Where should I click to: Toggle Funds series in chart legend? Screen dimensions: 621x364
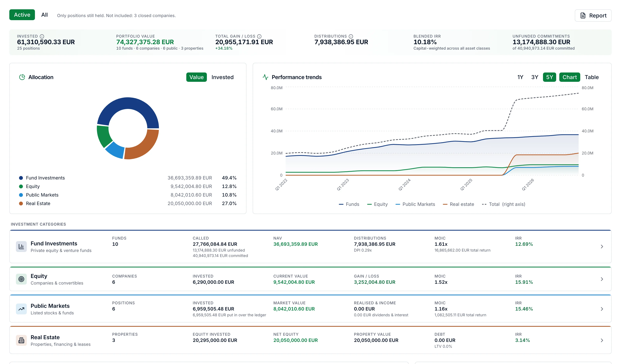[x=349, y=204]
